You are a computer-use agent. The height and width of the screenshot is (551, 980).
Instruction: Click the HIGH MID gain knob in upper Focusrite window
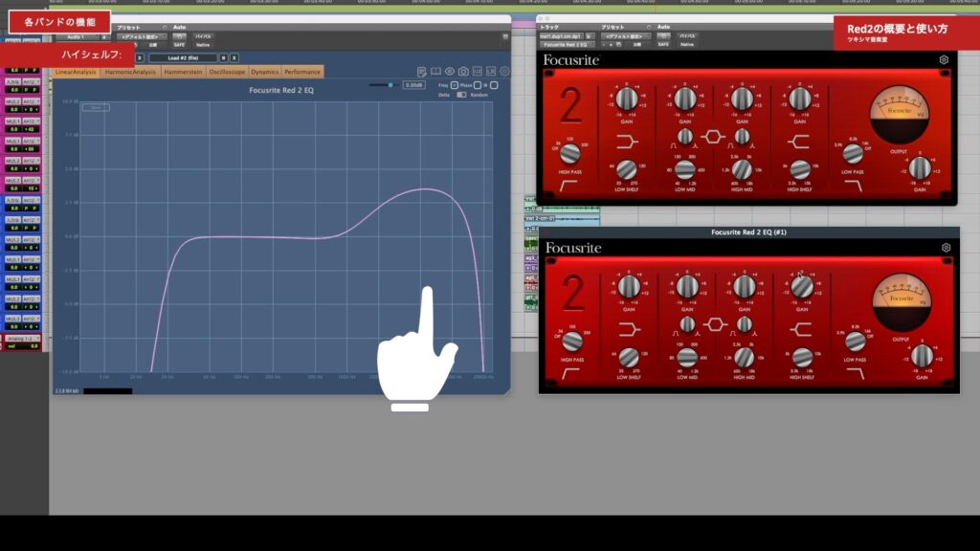click(742, 99)
